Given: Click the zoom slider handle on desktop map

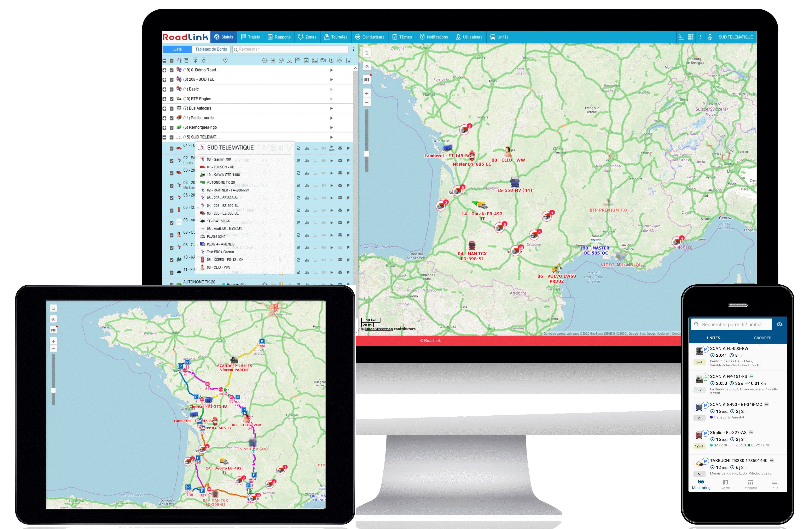Looking at the screenshot, I should coord(367,154).
